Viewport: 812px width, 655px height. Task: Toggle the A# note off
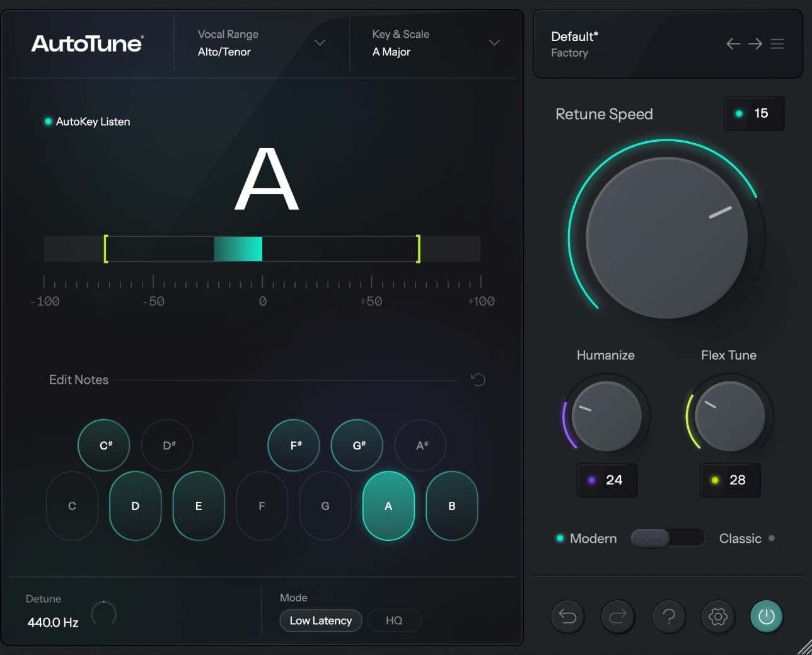[420, 445]
